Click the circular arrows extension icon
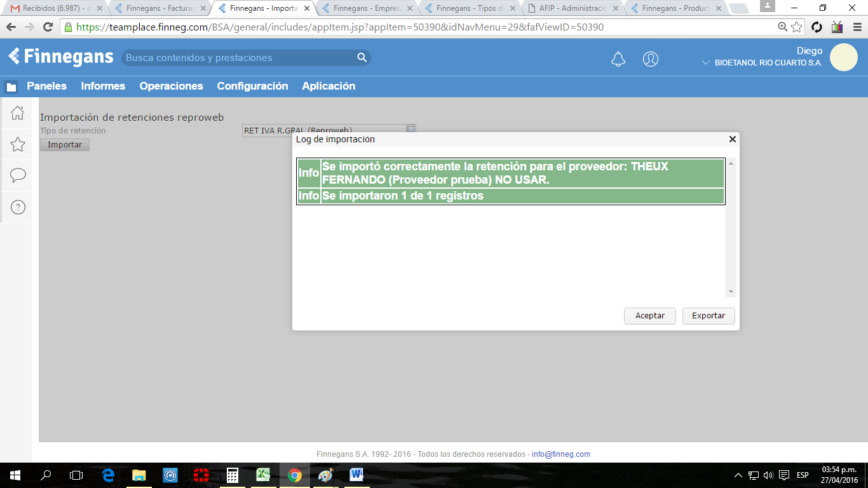The width and height of the screenshot is (868, 488). 817,27
